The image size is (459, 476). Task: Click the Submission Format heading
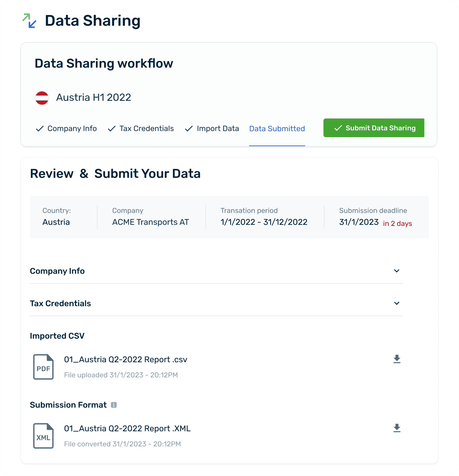(68, 405)
